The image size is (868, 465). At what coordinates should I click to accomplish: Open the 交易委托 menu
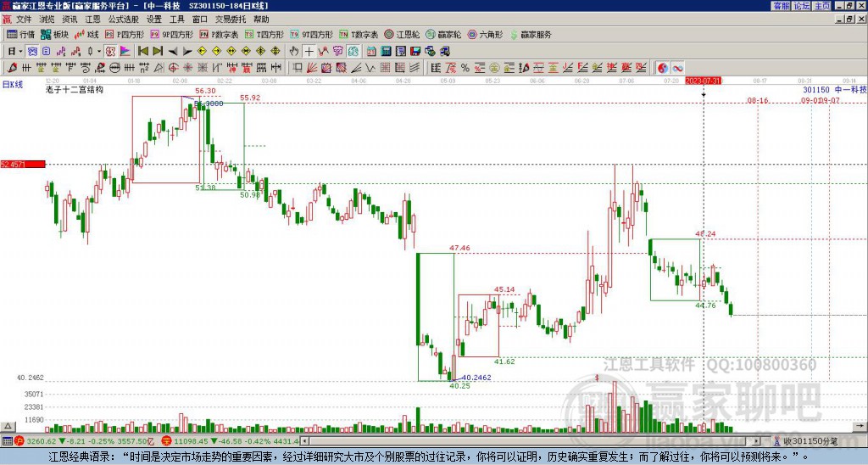coord(231,20)
